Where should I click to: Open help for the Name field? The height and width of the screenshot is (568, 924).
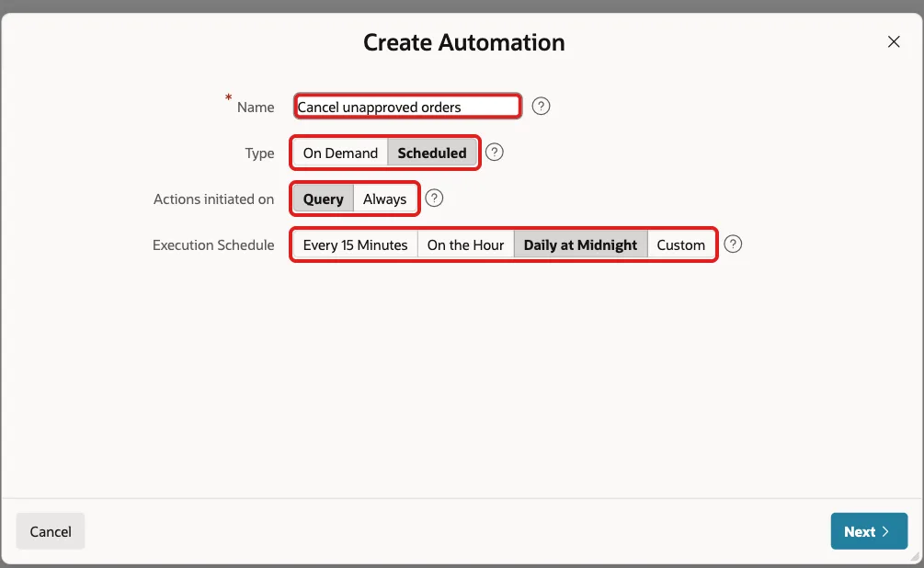click(x=541, y=106)
